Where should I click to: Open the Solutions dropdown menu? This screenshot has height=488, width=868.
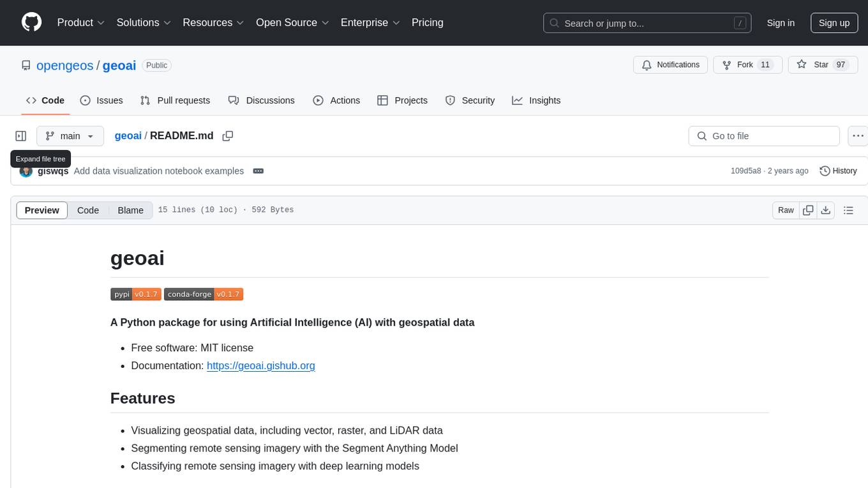click(x=144, y=22)
